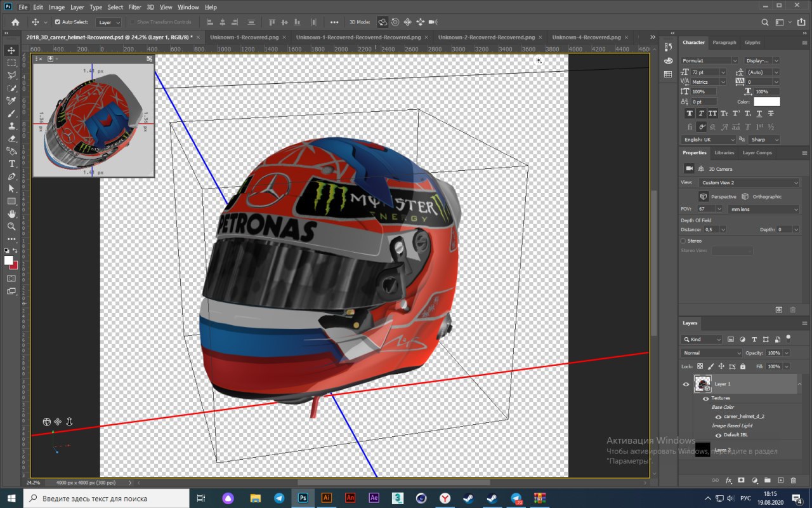
Task: Toggle Textures visibility eye icon
Action: tap(706, 398)
